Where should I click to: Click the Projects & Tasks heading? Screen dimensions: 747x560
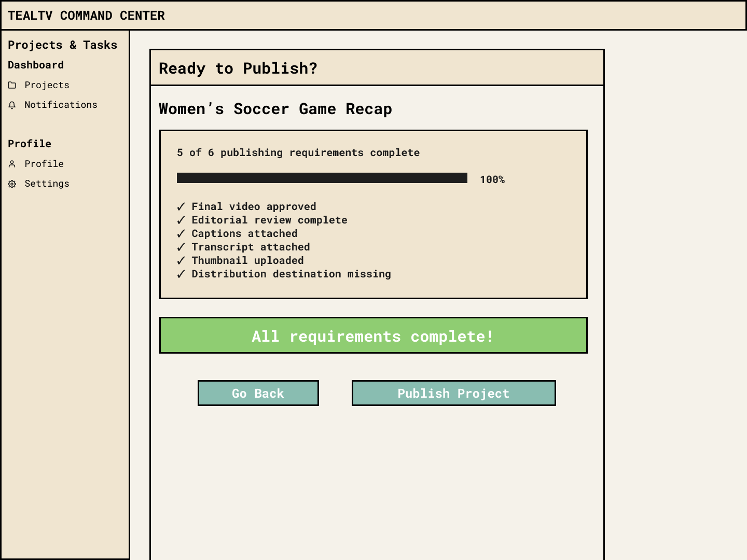click(x=62, y=45)
